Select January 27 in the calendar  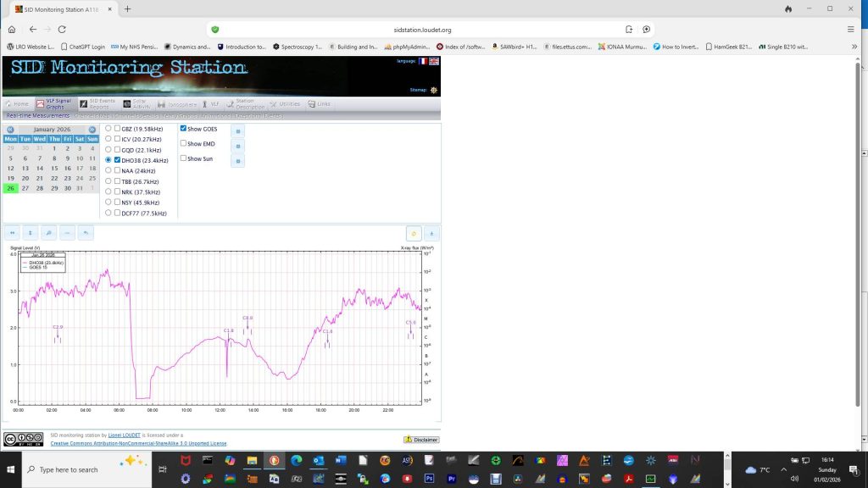coord(25,188)
